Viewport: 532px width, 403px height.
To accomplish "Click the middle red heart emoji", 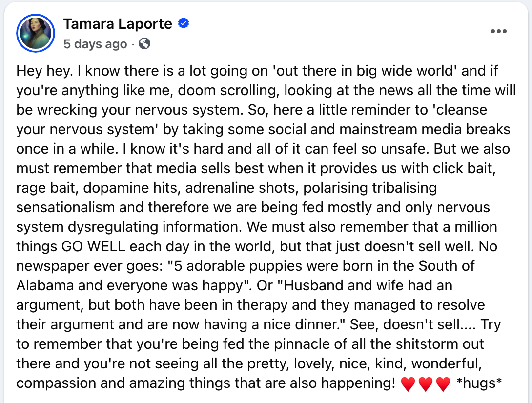I will tap(426, 384).
